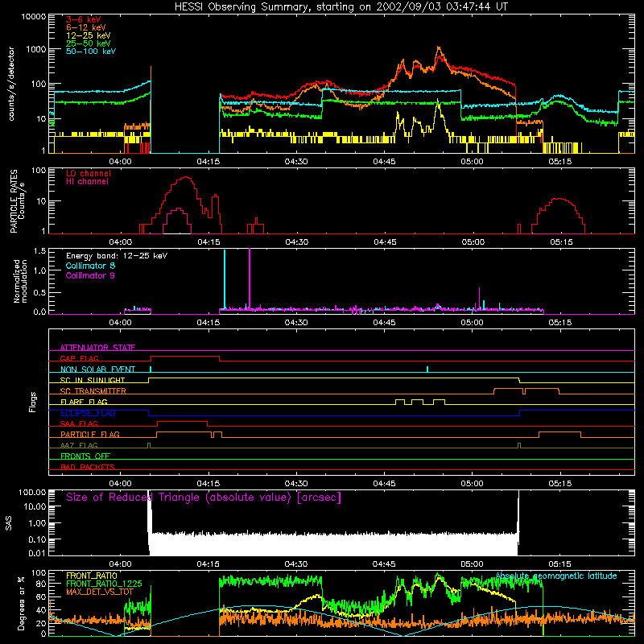Select the Collimator 9 legend label
Viewport: 644px width, 644px height.
tap(90, 275)
